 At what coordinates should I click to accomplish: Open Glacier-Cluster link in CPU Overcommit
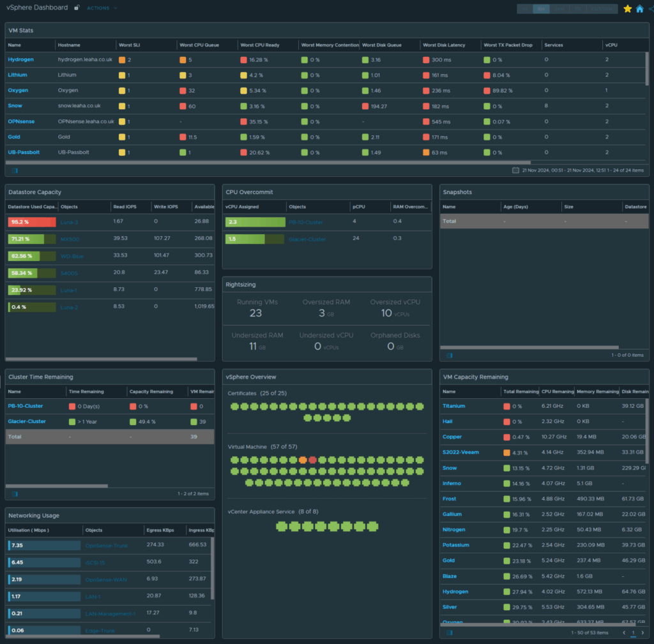coord(307,239)
